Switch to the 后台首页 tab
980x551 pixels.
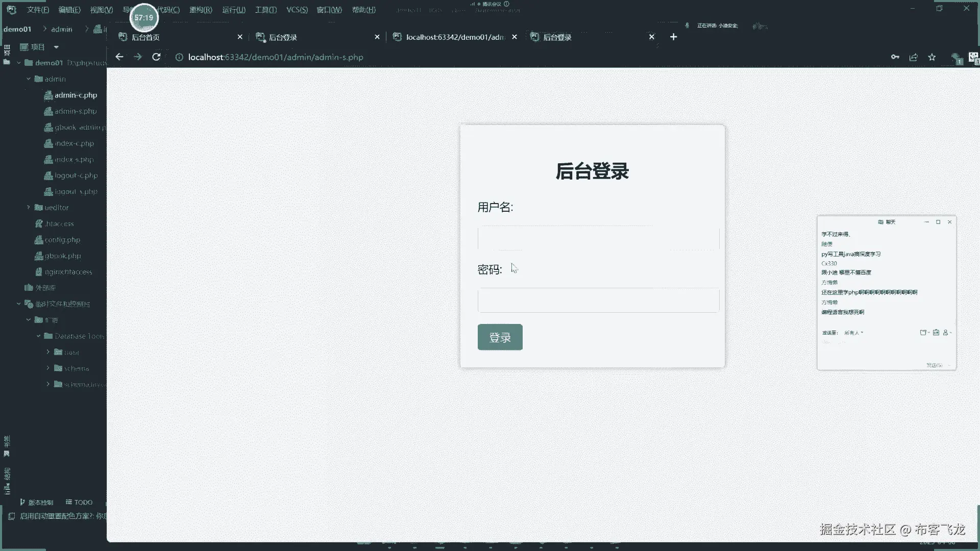[x=146, y=37]
